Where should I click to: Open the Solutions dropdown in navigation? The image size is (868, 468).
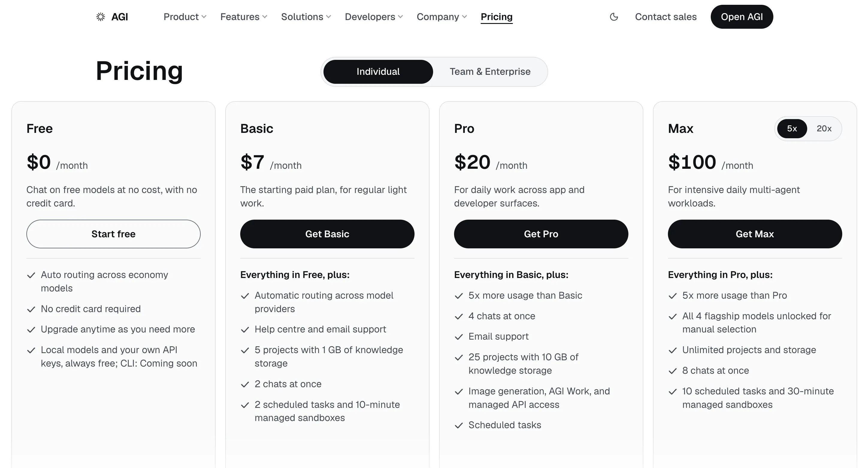tap(306, 17)
